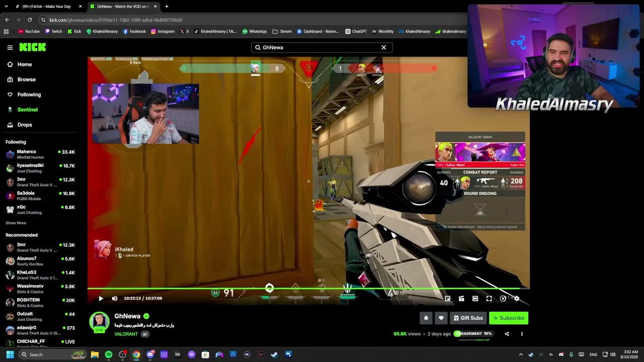
Task: Reload the current page
Action: (30, 20)
